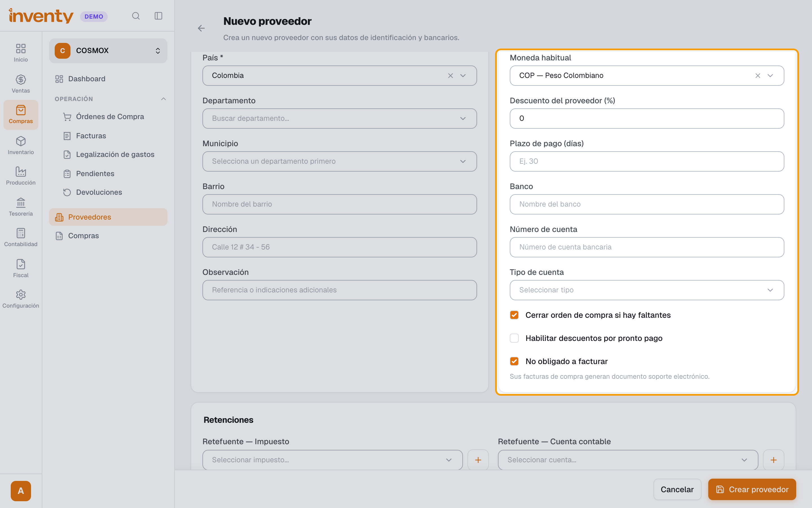Open Retefuente Impuesto selector

pyautogui.click(x=332, y=460)
